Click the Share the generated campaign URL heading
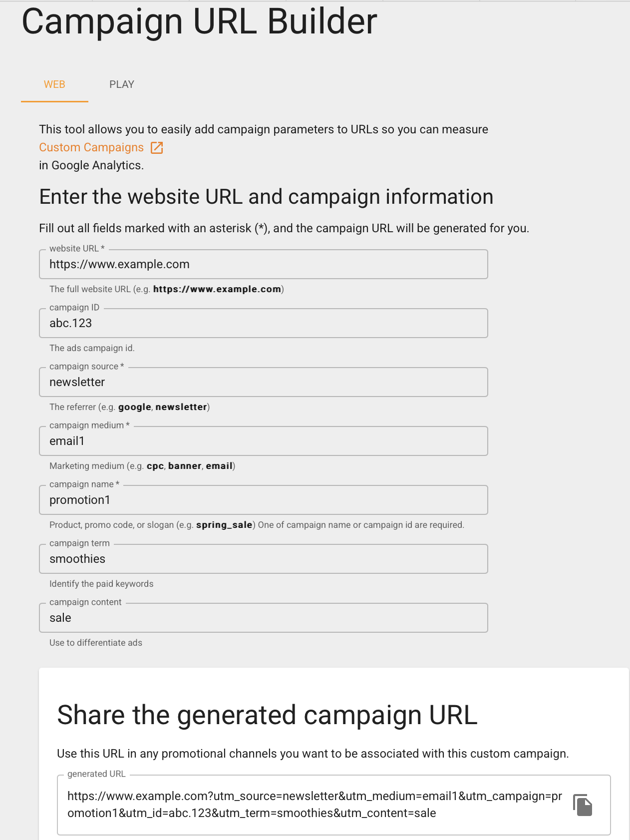This screenshot has height=840, width=630. click(268, 715)
